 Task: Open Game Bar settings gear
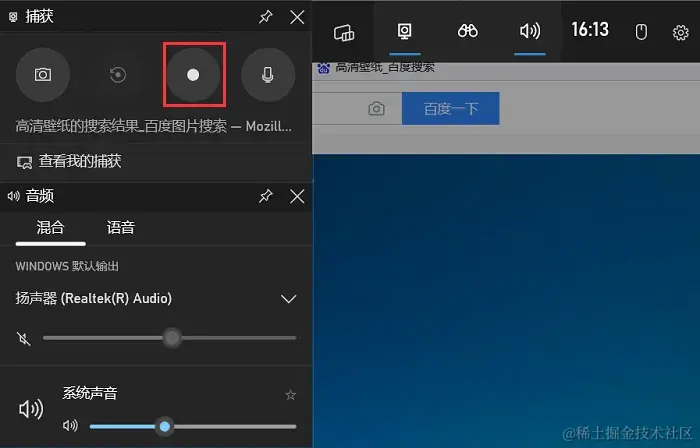[x=680, y=33]
